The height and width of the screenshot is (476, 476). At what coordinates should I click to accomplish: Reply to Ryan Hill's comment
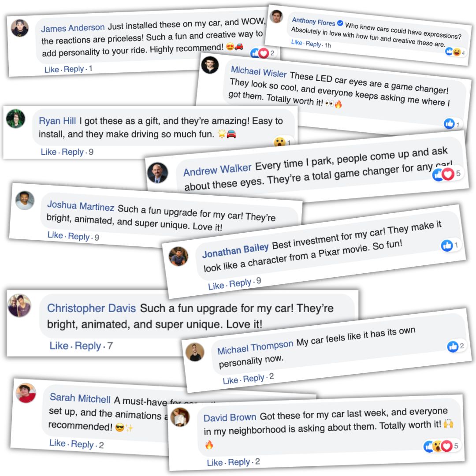[x=73, y=152]
